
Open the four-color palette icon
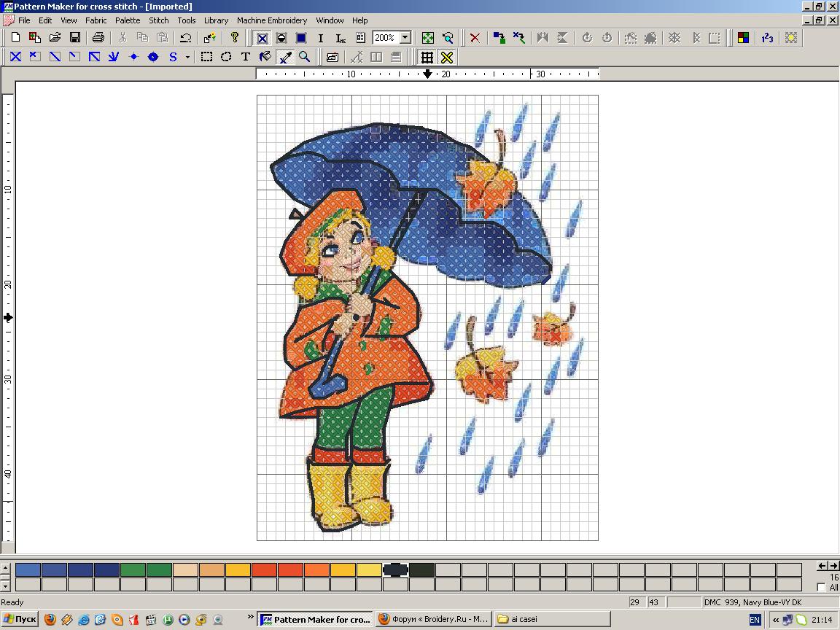tap(743, 37)
